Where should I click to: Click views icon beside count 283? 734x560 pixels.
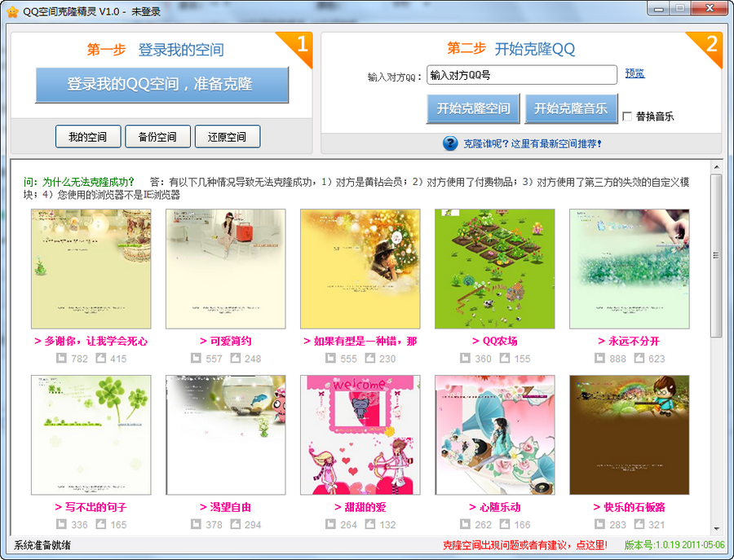[599, 524]
